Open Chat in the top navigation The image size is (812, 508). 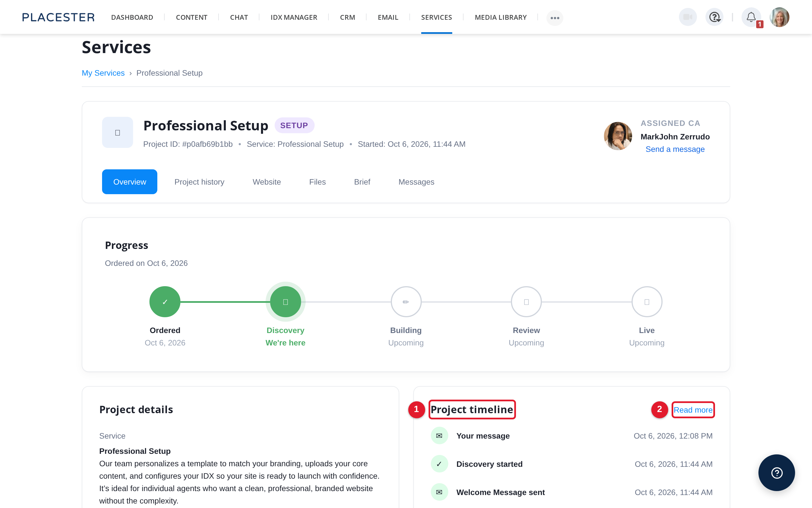[239, 17]
